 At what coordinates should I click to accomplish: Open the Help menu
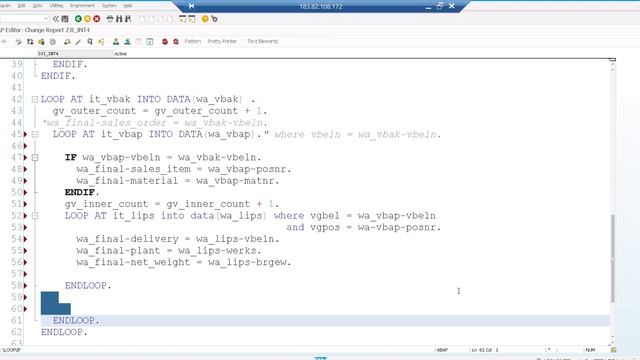128,6
